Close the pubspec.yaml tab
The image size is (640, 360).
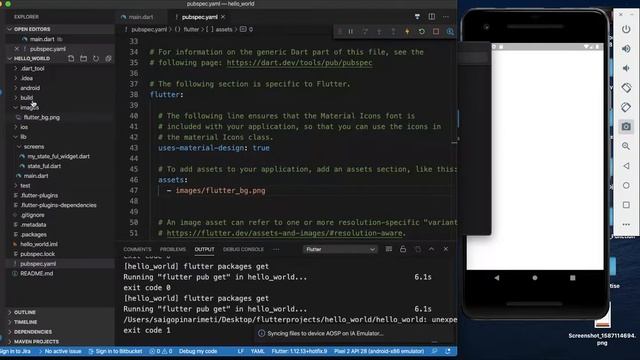[x=223, y=17]
